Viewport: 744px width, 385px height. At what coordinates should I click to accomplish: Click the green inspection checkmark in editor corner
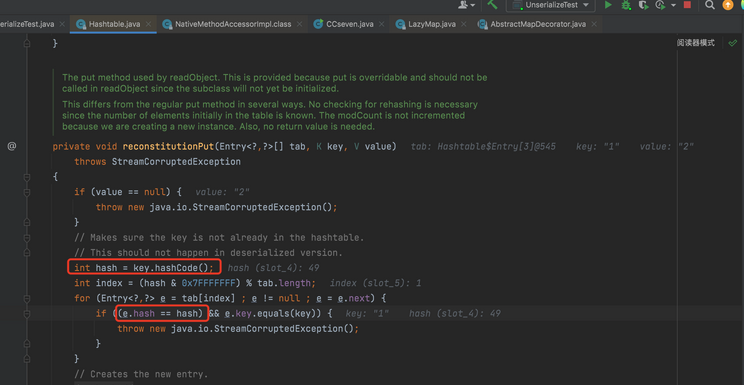point(733,43)
